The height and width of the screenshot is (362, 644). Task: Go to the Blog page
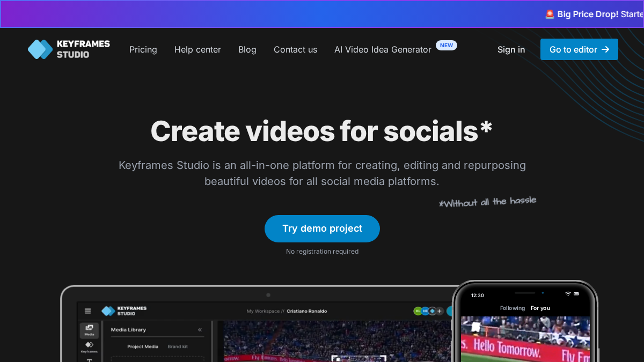(x=247, y=49)
